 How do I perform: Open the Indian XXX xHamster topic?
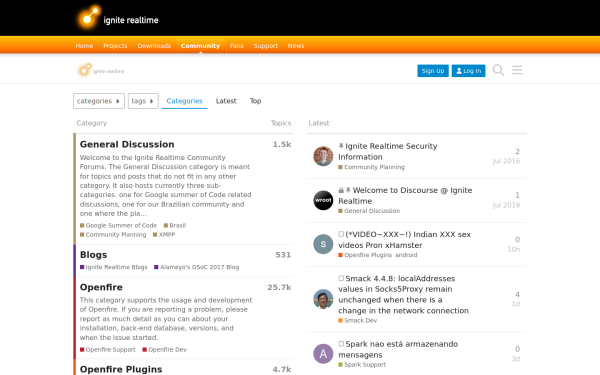404,240
